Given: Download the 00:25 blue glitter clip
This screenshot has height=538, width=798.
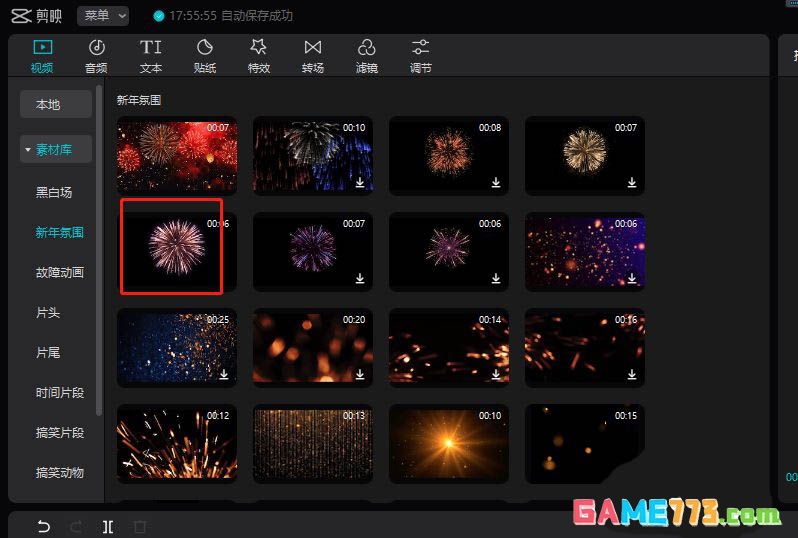Looking at the screenshot, I should coord(224,374).
